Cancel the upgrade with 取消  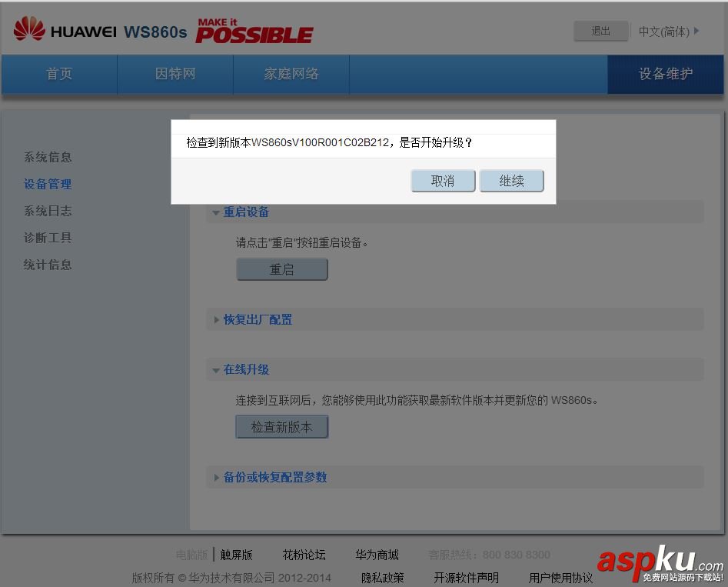click(x=443, y=180)
